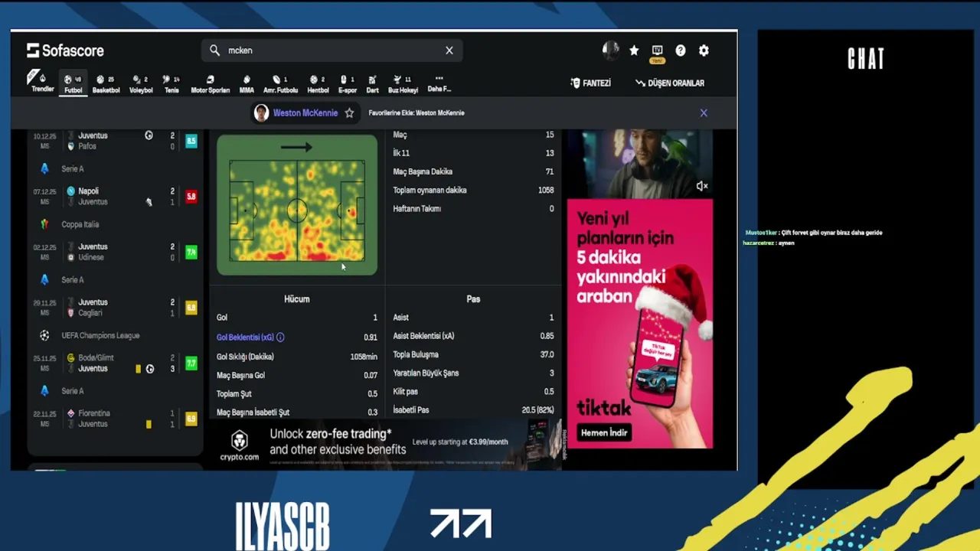Select the Trendler sport tab
Viewport: 980px width, 551px height.
pos(42,83)
